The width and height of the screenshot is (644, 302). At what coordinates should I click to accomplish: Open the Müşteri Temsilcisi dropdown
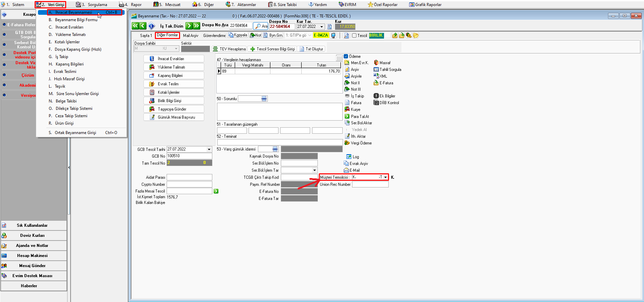coord(385,177)
